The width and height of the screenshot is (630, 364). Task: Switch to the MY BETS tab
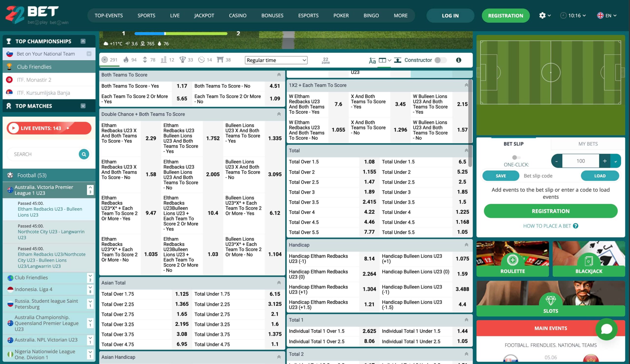(x=588, y=144)
